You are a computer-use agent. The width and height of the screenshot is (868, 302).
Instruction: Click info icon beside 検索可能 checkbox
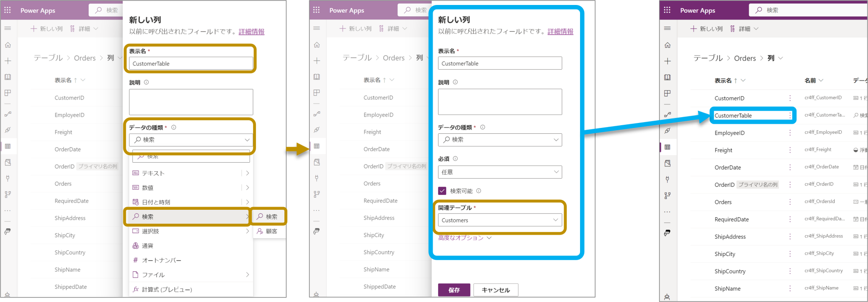[479, 191]
